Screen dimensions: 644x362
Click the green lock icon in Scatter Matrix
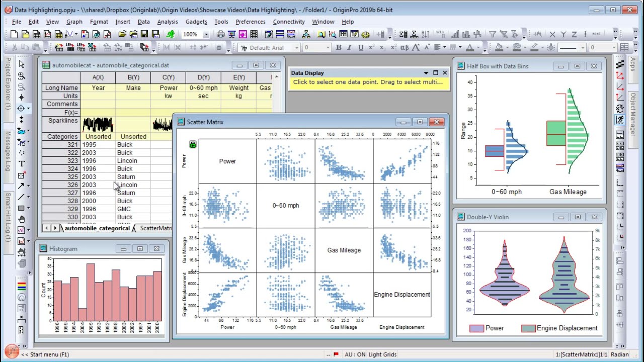[x=193, y=145]
